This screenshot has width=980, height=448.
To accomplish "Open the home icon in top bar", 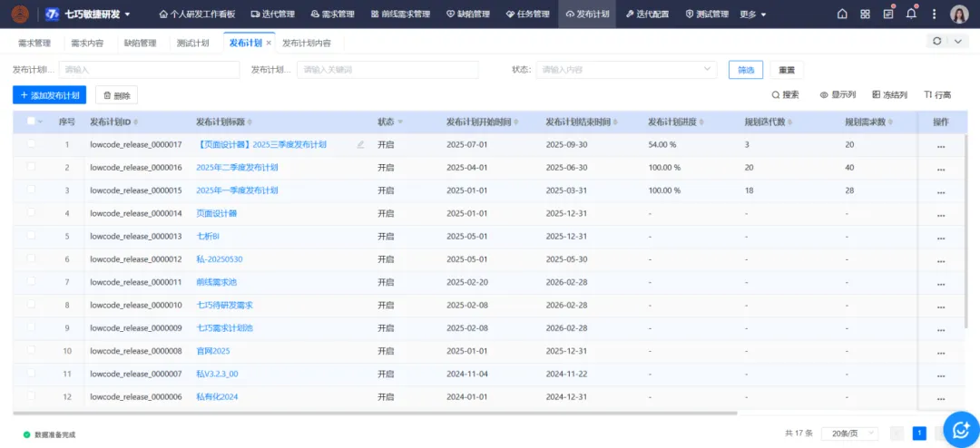I will 842,15.
